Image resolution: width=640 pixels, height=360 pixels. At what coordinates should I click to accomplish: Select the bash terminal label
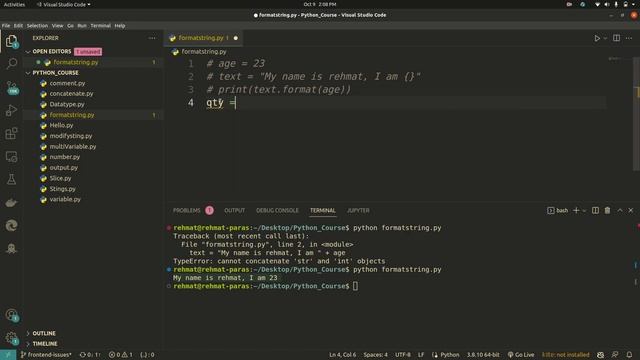point(558,210)
